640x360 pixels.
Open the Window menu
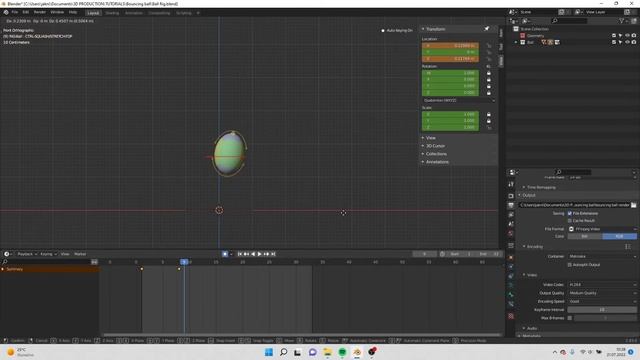pos(57,12)
